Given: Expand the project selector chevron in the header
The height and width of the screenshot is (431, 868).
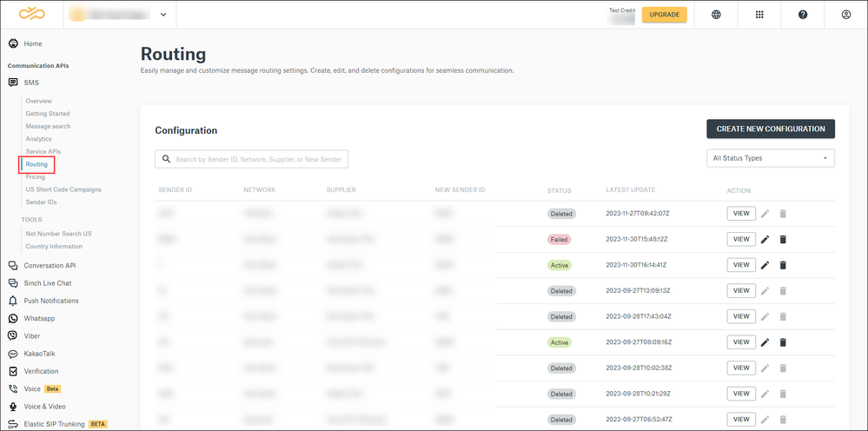Looking at the screenshot, I should point(163,15).
